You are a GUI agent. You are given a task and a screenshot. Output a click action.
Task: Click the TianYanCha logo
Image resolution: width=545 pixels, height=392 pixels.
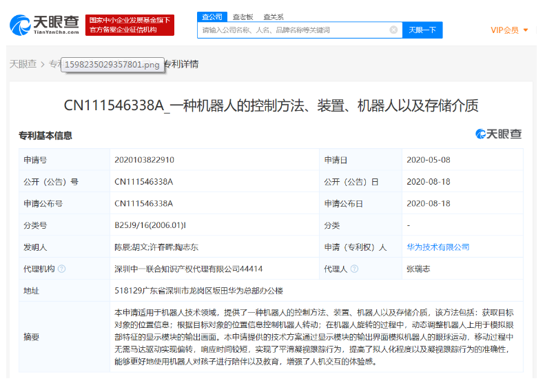click(44, 25)
